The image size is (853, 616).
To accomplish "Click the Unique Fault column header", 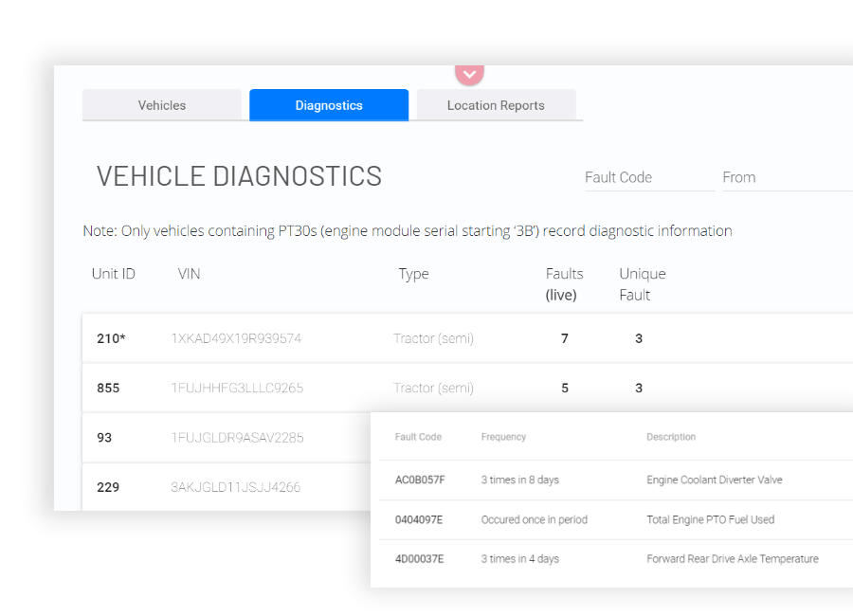I will coord(642,283).
